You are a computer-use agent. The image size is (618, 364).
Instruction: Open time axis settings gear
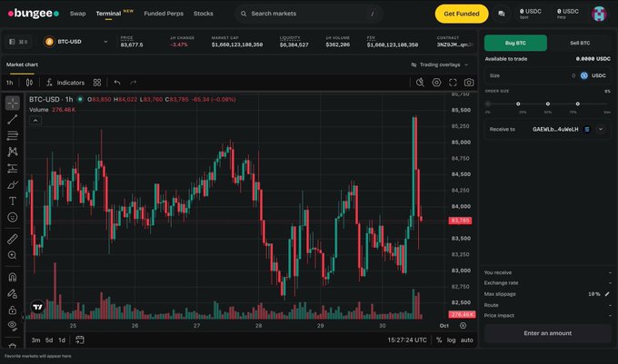463,326
